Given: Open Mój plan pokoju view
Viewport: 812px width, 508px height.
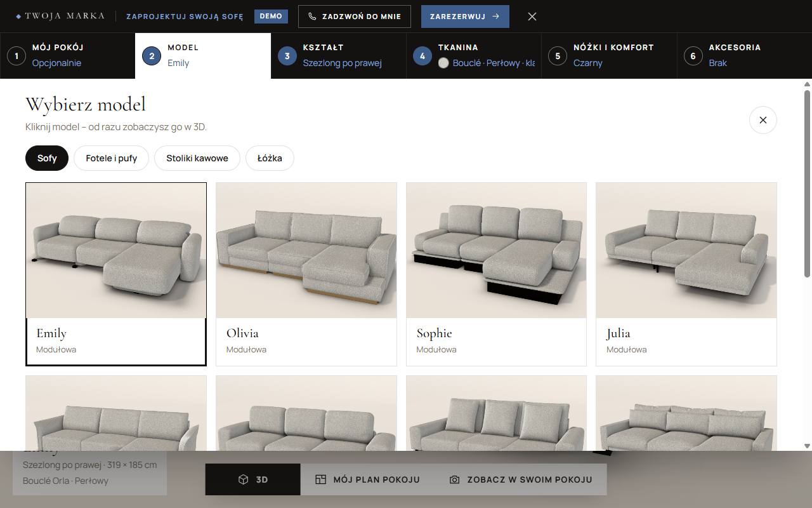Looking at the screenshot, I should [368, 479].
